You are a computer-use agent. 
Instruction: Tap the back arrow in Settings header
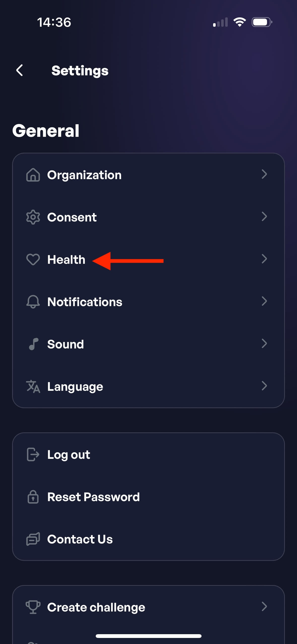point(20,70)
